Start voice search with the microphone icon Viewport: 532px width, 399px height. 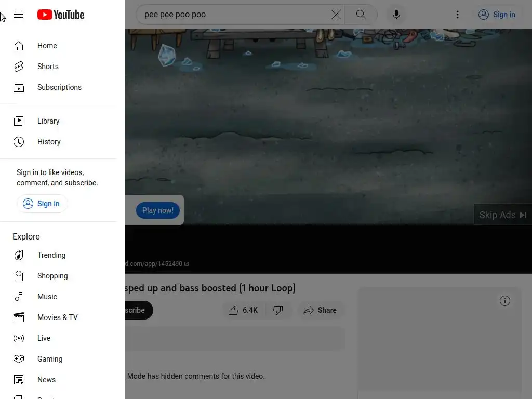[396, 15]
